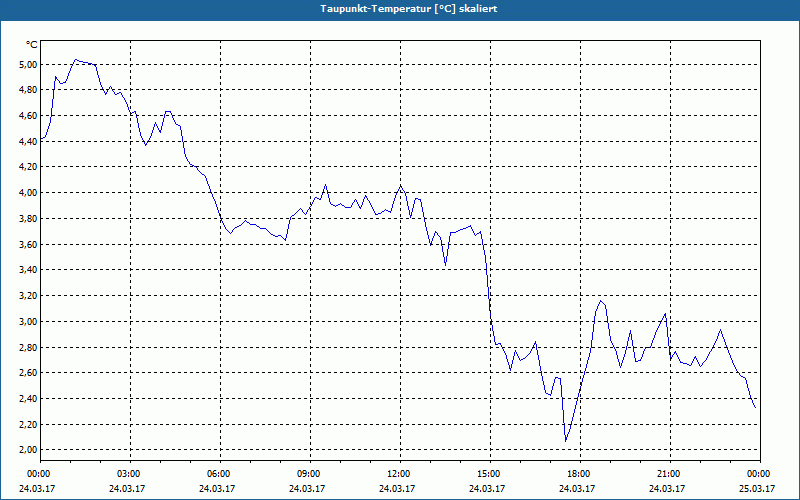Click the 21:00 time label
800x500 pixels.
click(670, 474)
